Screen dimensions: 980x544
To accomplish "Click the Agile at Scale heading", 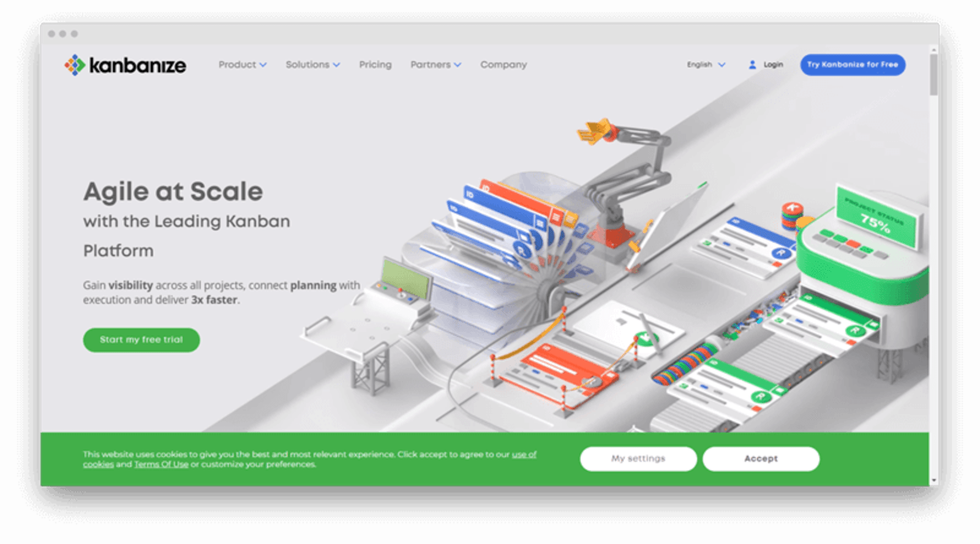I will point(173,192).
